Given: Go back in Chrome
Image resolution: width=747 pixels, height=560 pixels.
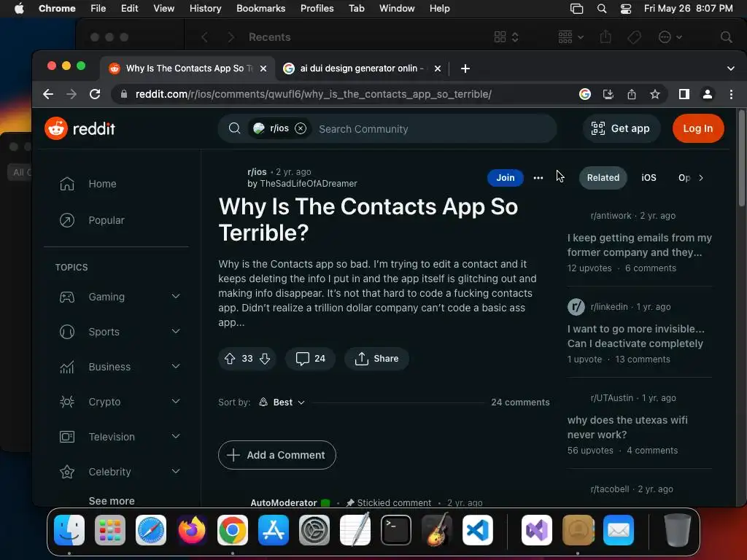Looking at the screenshot, I should (48, 94).
